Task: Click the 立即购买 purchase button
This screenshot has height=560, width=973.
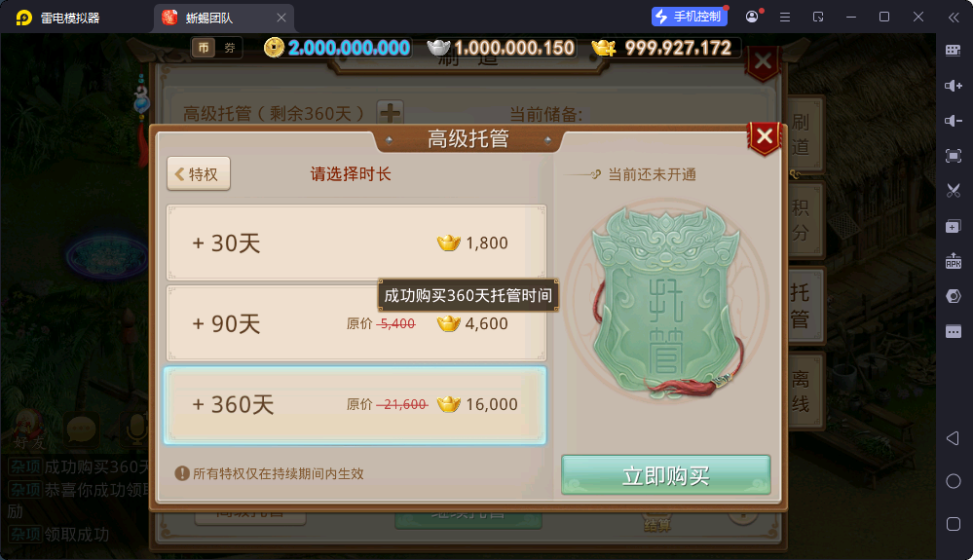Action: click(666, 475)
